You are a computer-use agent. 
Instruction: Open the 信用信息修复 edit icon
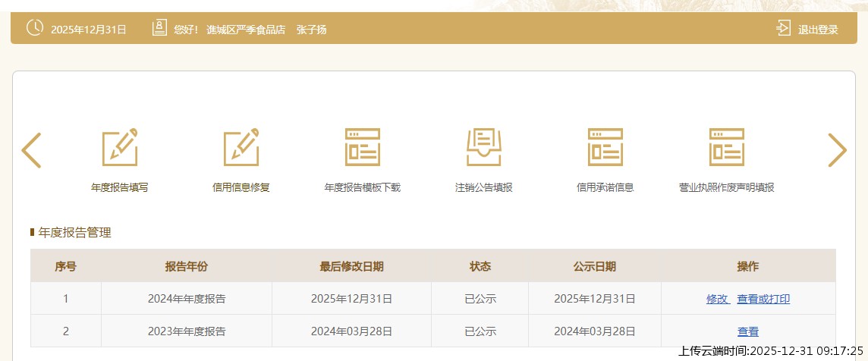241,147
